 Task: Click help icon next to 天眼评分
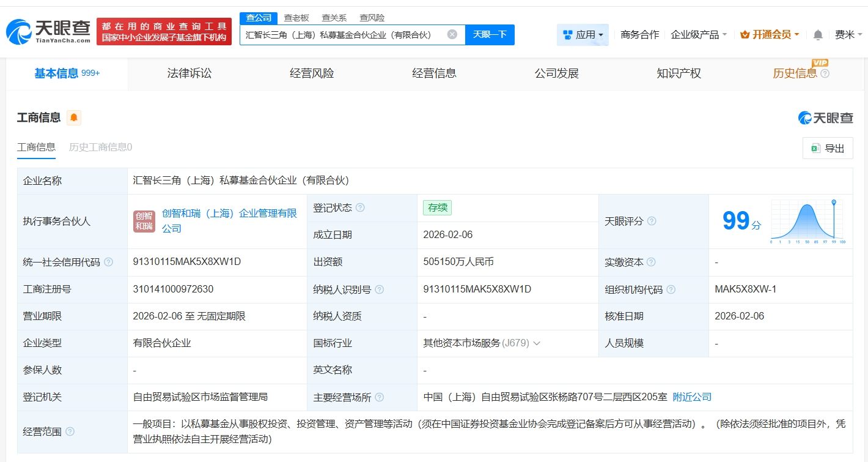coord(652,221)
